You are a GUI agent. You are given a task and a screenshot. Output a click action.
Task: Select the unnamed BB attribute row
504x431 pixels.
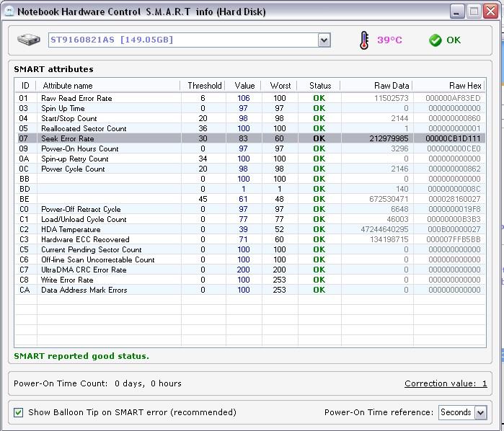[250, 179]
